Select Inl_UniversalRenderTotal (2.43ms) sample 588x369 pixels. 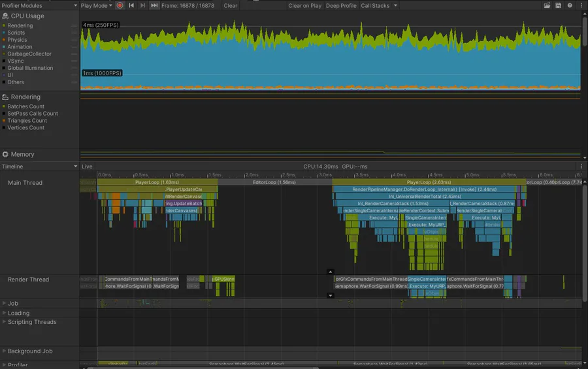425,197
